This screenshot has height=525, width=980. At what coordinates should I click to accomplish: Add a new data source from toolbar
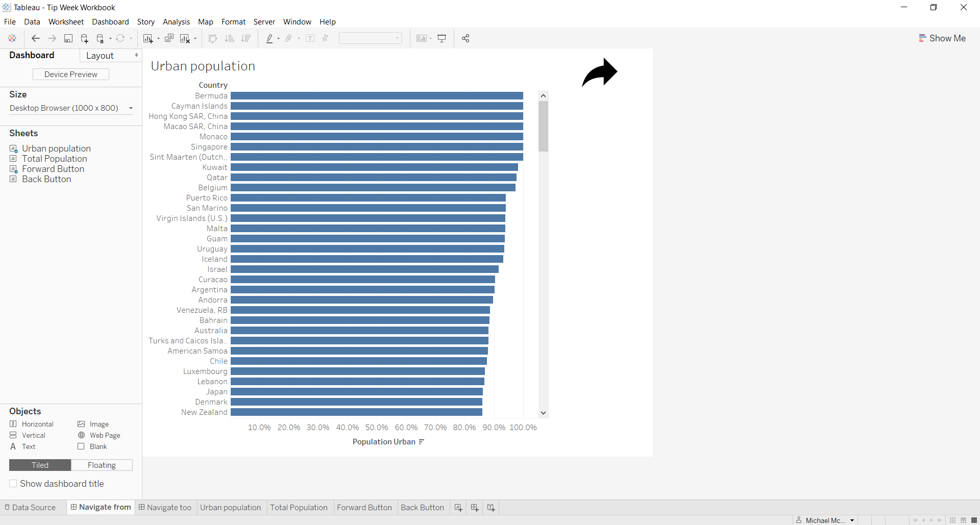click(x=84, y=38)
